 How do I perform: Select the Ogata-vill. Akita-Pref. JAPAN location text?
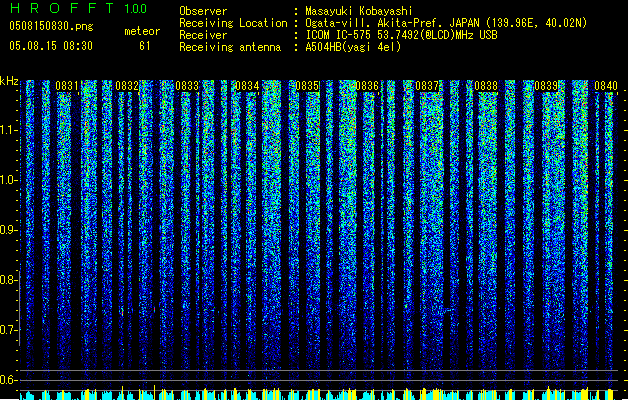446,23
